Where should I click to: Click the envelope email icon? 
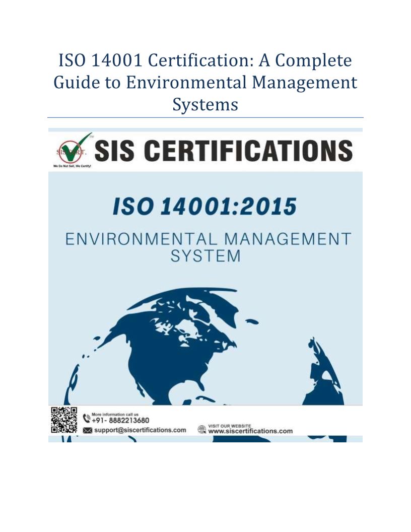coord(88,430)
